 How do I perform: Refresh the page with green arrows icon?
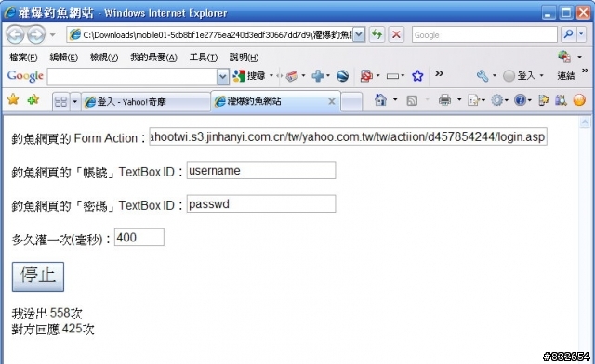pyautogui.click(x=377, y=35)
